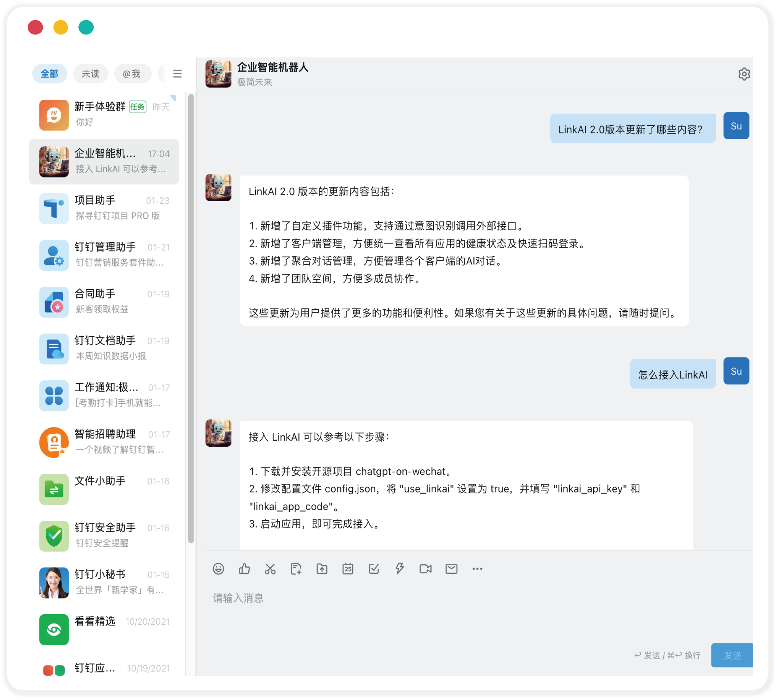
Task: Click the upload file icon
Action: (322, 568)
